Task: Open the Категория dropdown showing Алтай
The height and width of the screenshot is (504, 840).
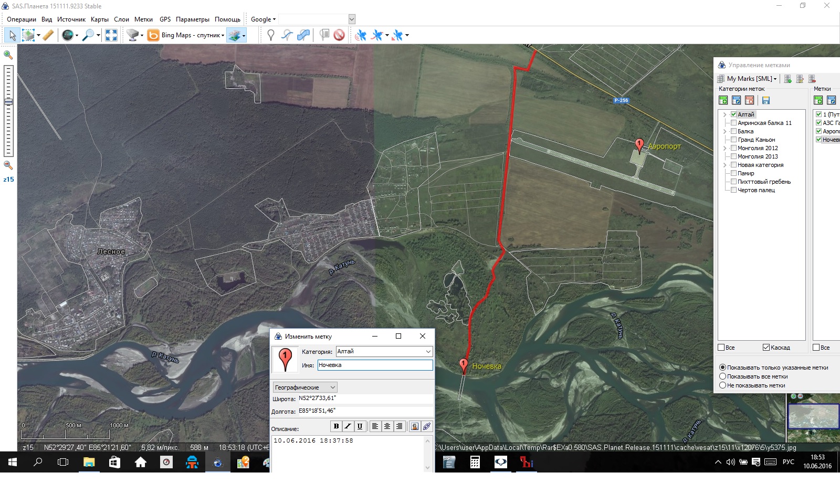Action: coord(428,351)
